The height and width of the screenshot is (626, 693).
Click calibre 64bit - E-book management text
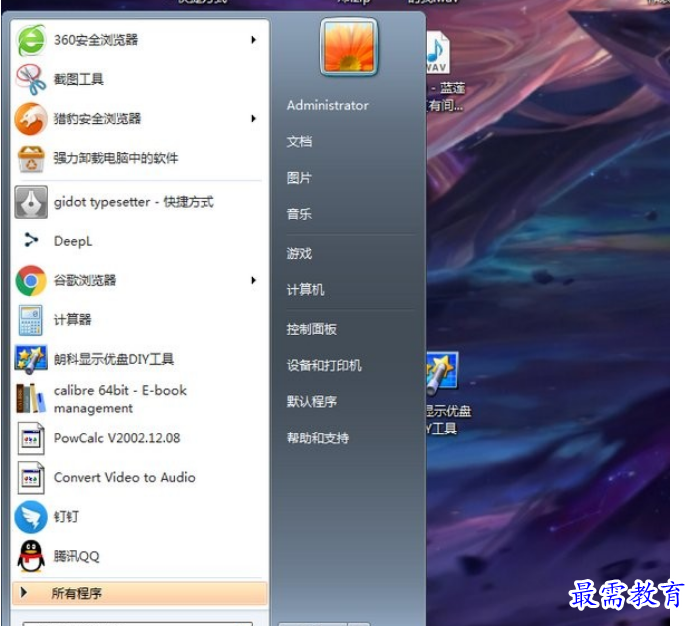click(x=120, y=399)
